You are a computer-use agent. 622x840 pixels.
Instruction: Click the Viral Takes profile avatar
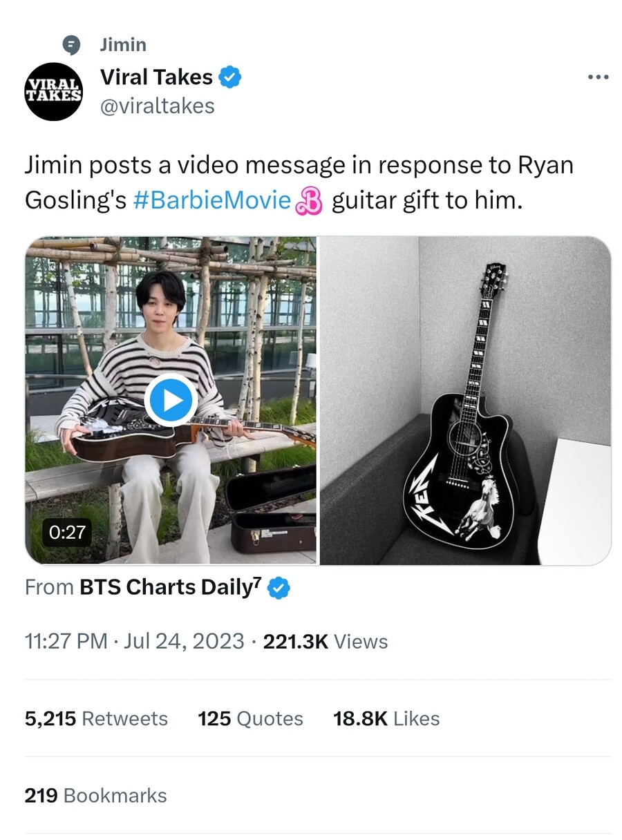pos(53,91)
